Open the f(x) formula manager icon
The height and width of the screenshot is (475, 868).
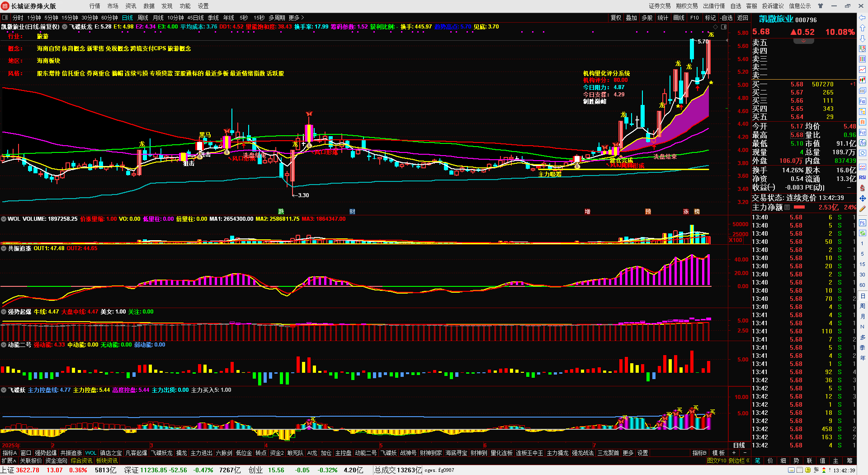(x=863, y=142)
